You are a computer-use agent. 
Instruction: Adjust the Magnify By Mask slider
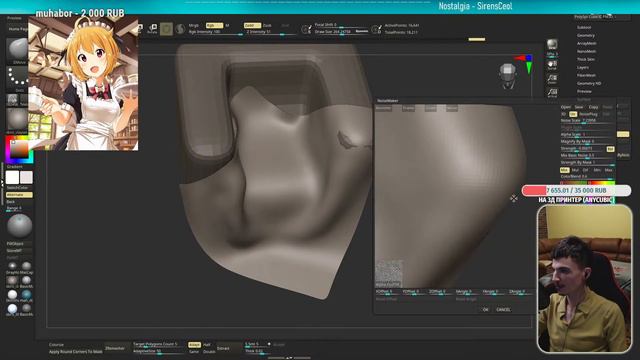(587, 142)
